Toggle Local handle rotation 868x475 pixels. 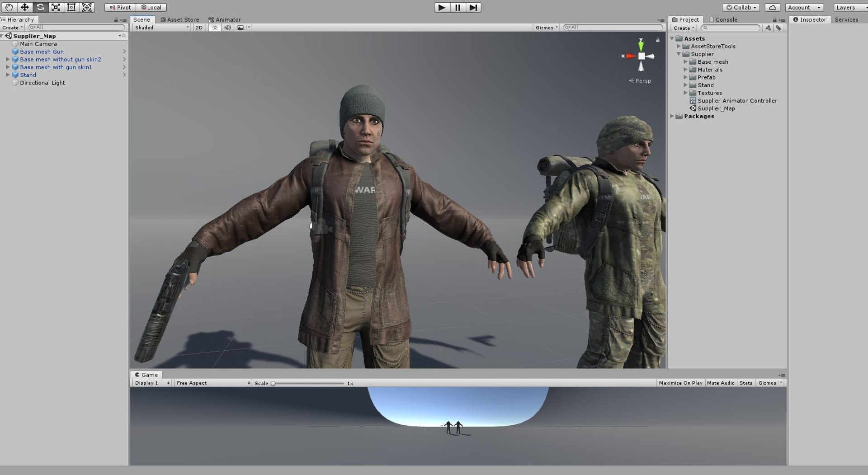point(151,7)
